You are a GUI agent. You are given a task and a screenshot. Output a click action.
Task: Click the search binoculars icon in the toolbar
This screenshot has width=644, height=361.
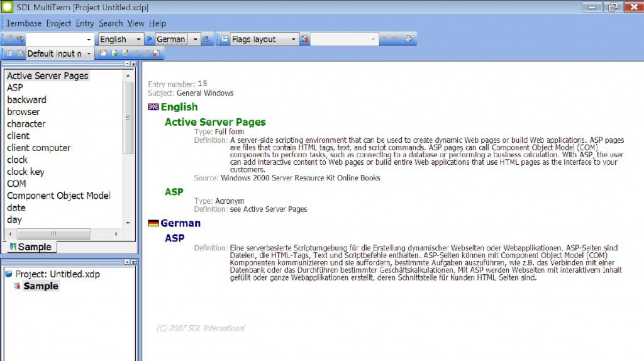click(19, 39)
